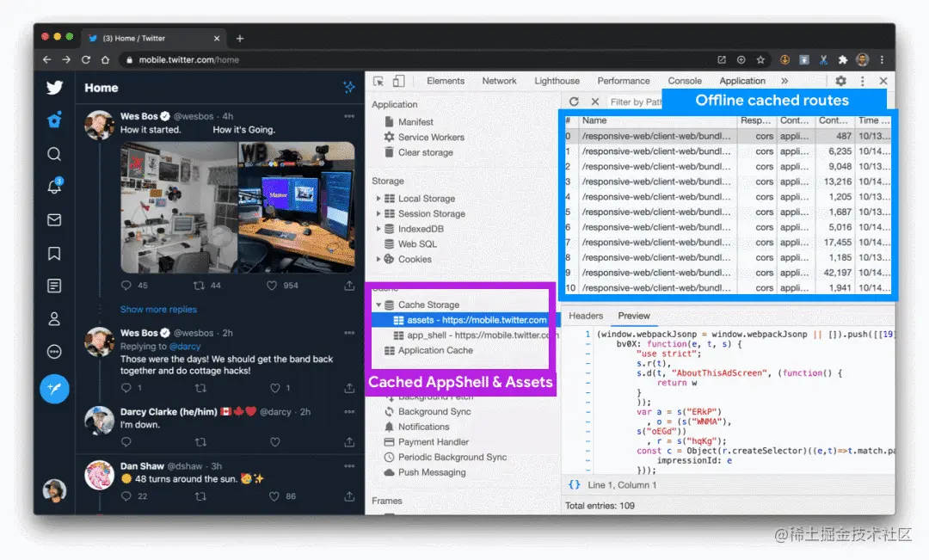This screenshot has width=929, height=560.
Task: Expand the Local Storage tree node
Action: [x=378, y=199]
